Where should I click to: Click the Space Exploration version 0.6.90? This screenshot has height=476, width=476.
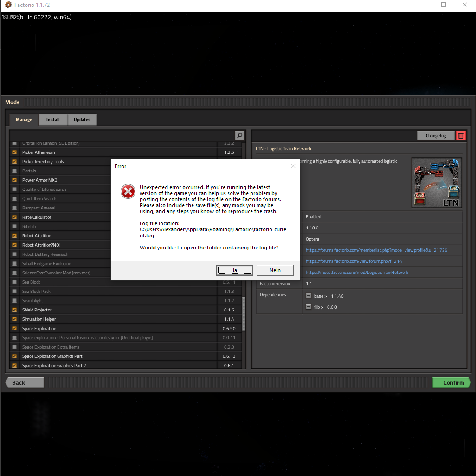[229, 329]
